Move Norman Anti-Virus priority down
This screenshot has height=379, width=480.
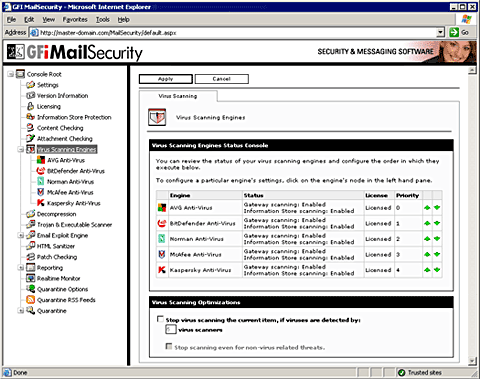[437, 239]
